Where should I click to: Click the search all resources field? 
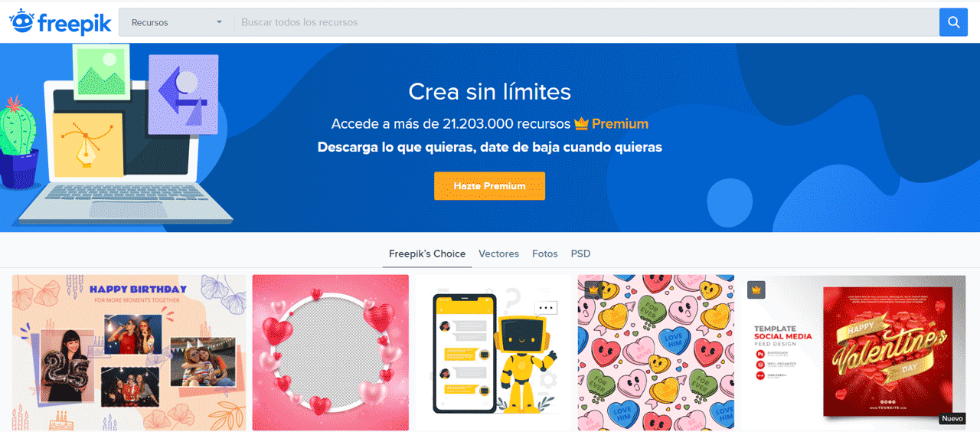[x=586, y=22]
